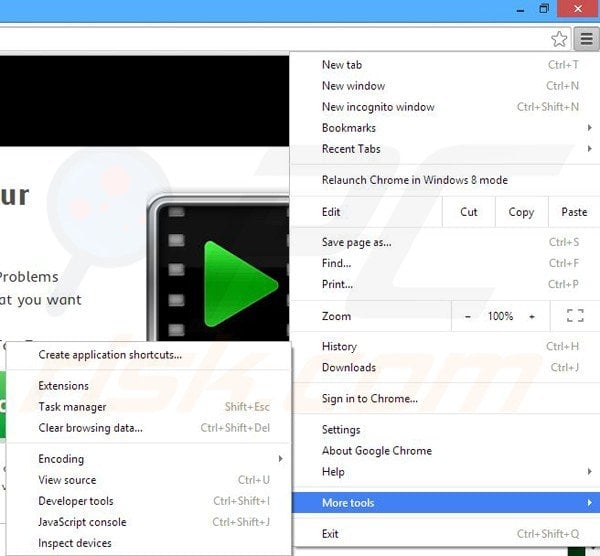Expand the Encoding submenu arrow

pyautogui.click(x=280, y=458)
